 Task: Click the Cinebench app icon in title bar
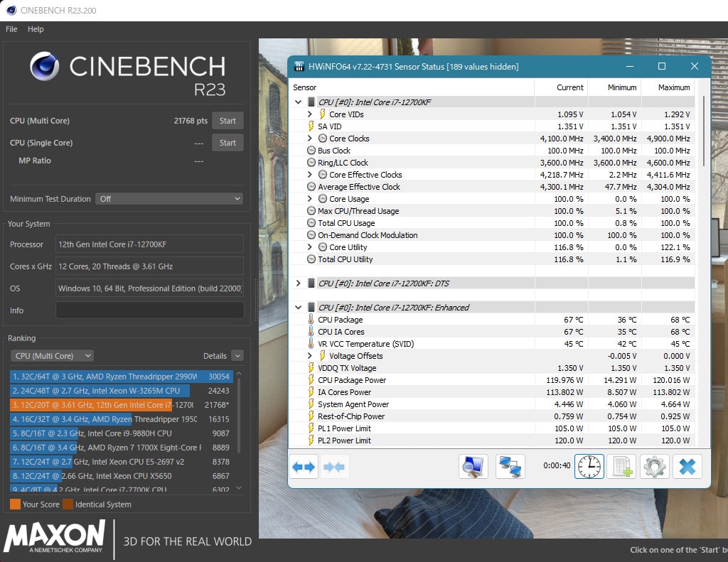tap(11, 10)
